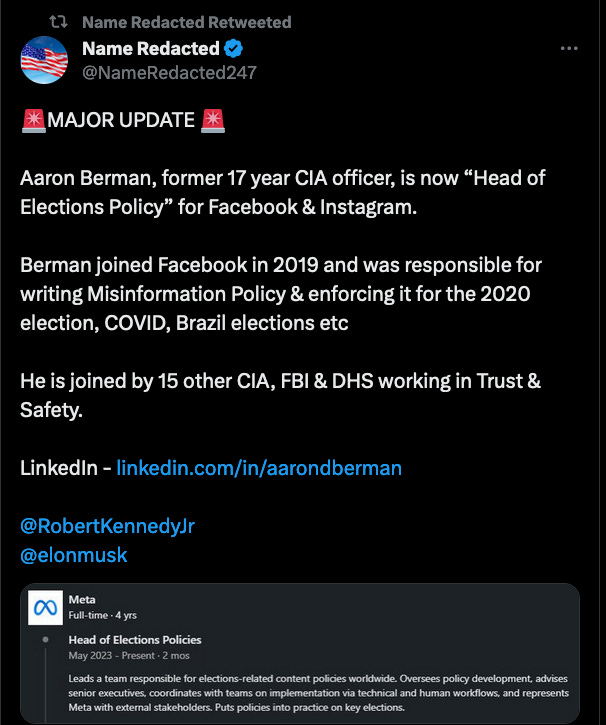This screenshot has height=725, width=606.
Task: Click the bullet dot beside Head of Elections Policies
Action: click(x=46, y=640)
